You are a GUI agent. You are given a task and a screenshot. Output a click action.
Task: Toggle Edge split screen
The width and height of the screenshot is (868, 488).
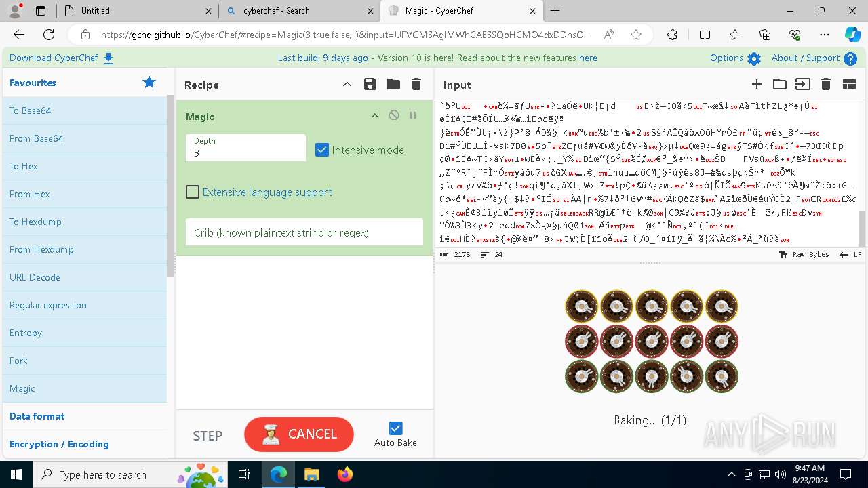(705, 35)
